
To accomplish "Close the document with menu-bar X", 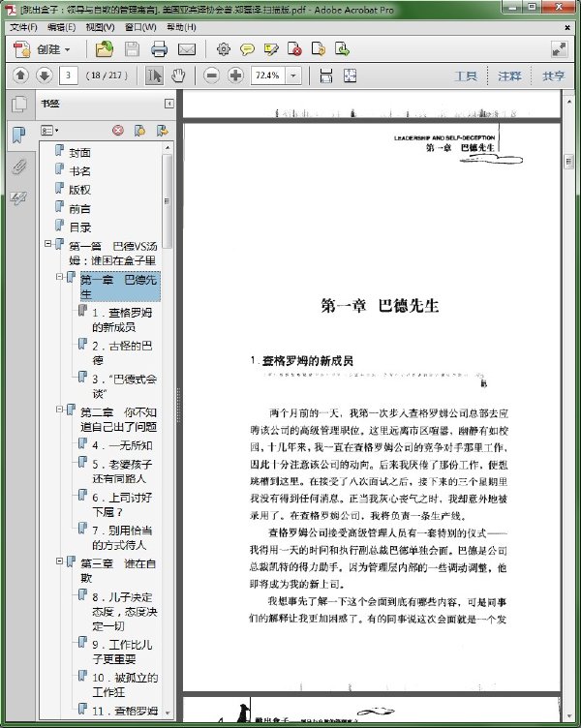I will pos(567,27).
